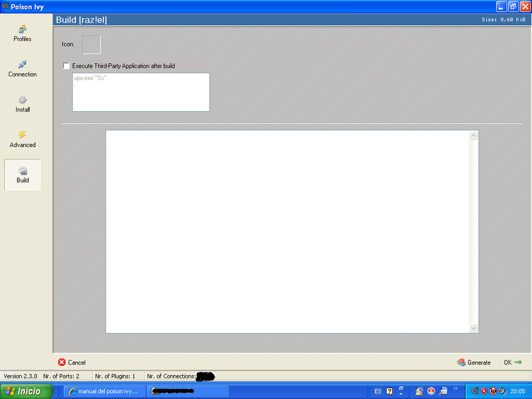Click the empty Icon picker box
The height and width of the screenshot is (399, 532).
pos(91,45)
